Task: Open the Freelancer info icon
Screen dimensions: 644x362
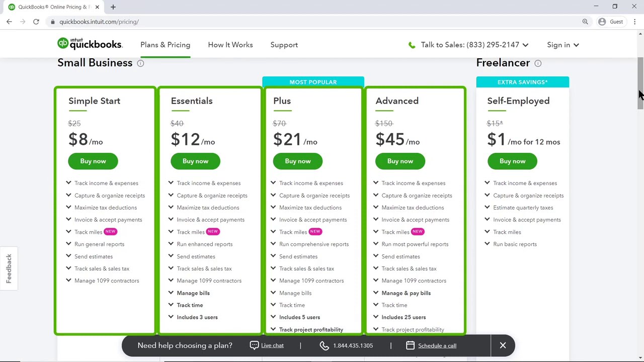Action: click(x=538, y=63)
